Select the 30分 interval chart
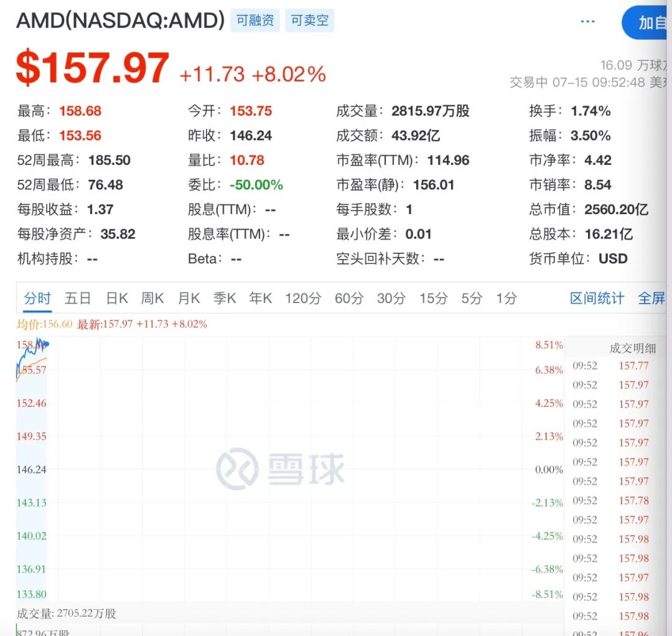This screenshot has height=636, width=672. pyautogui.click(x=390, y=298)
